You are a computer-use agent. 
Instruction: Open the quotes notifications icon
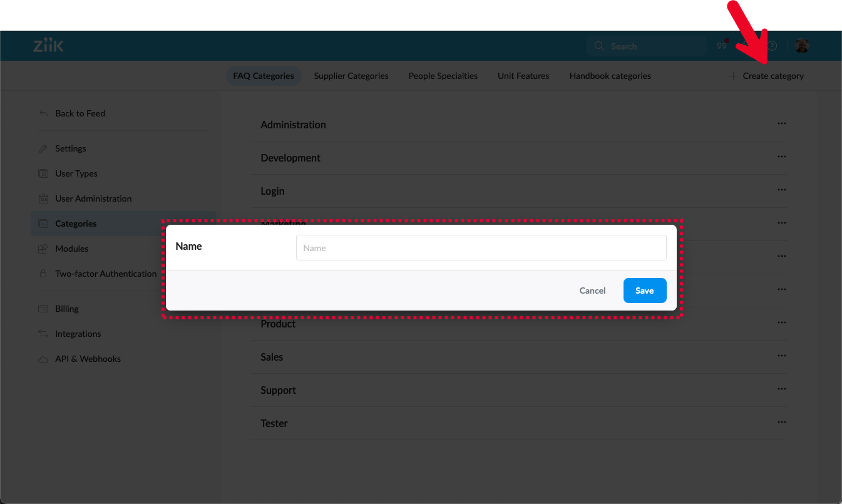point(722,46)
